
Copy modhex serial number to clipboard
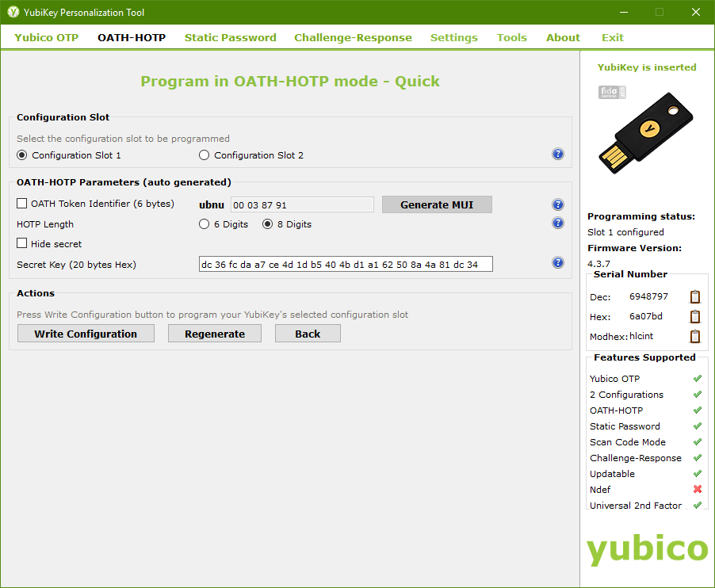[695, 336]
